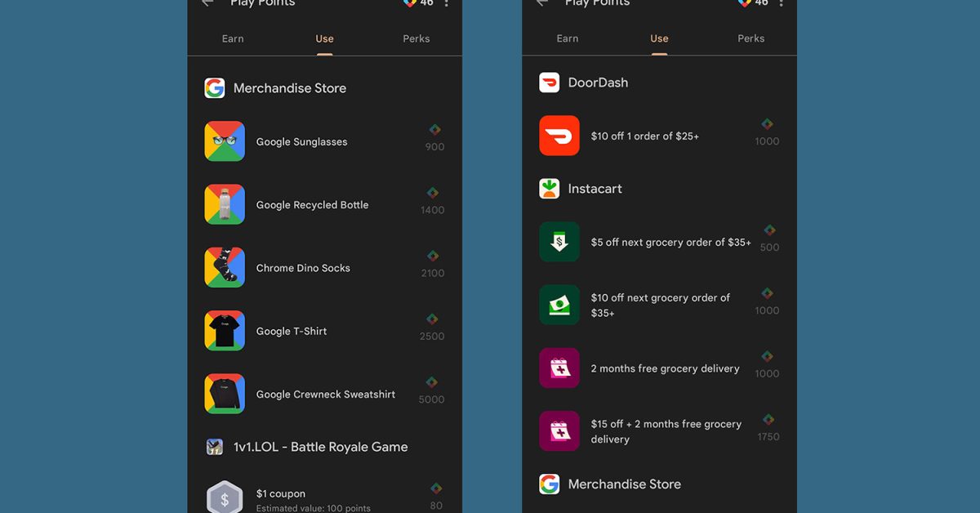Tap the silver $1 coupon hexagon icon
980x513 pixels.
point(225,498)
